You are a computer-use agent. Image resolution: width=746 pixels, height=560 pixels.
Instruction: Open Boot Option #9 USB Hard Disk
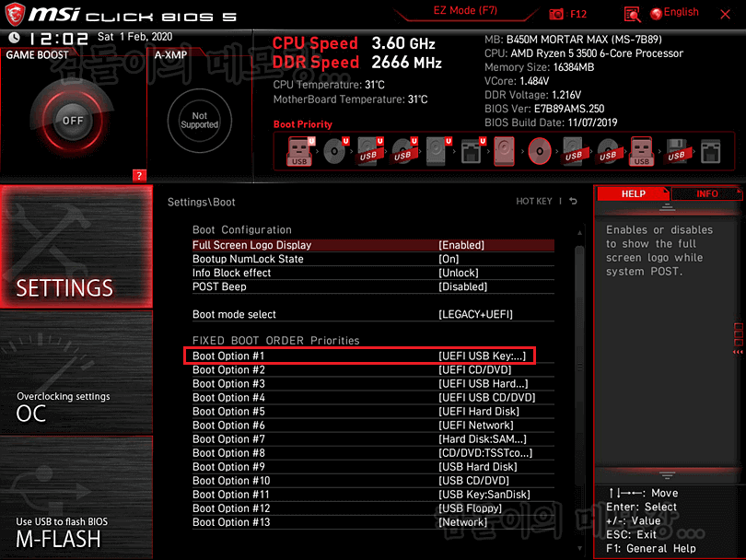373,467
